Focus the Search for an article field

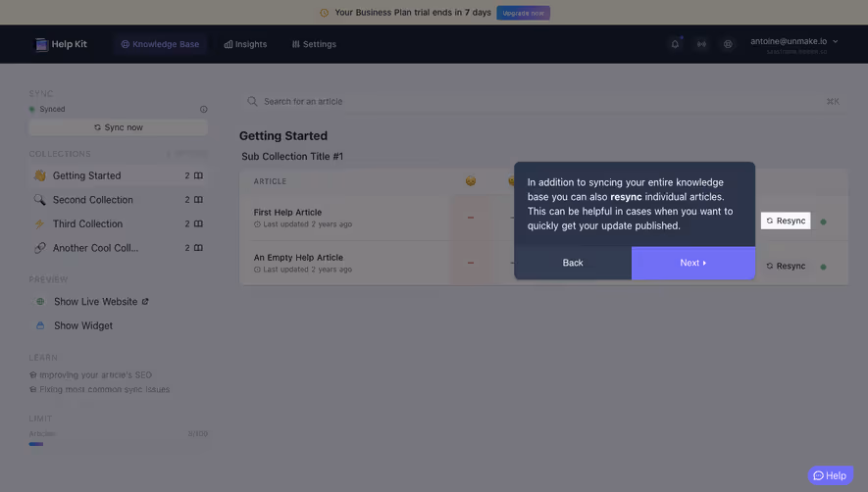[x=543, y=101]
